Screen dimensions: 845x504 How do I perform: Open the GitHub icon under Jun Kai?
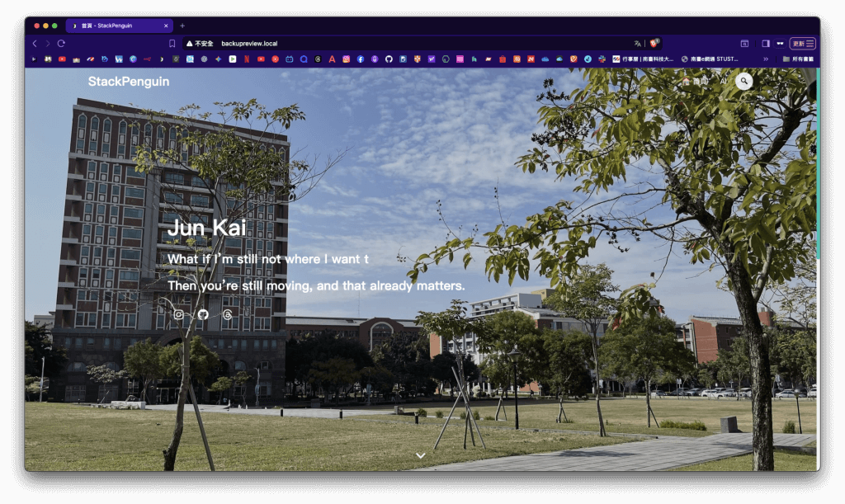203,314
